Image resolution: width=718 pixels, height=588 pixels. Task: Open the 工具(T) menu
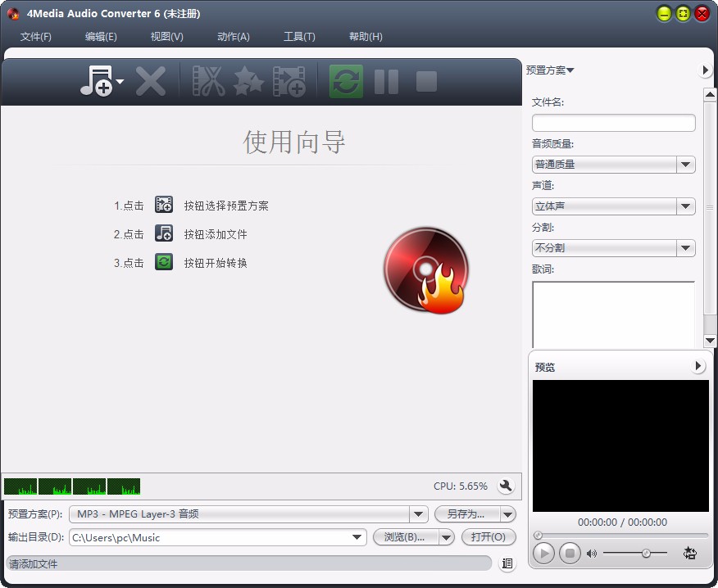(x=298, y=36)
